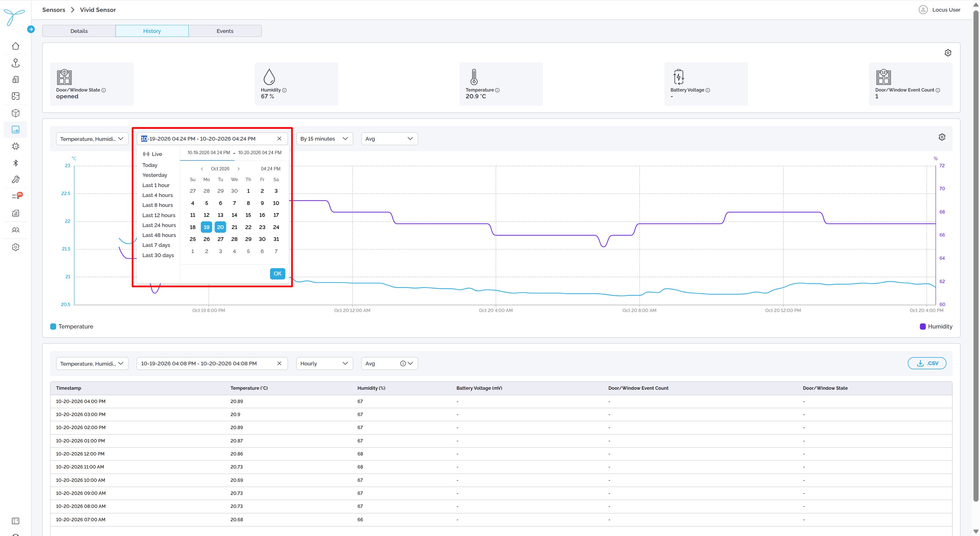Screen dimensions: 980x536
Task: Open the buildings icon in the sidebar
Action: [16, 79]
